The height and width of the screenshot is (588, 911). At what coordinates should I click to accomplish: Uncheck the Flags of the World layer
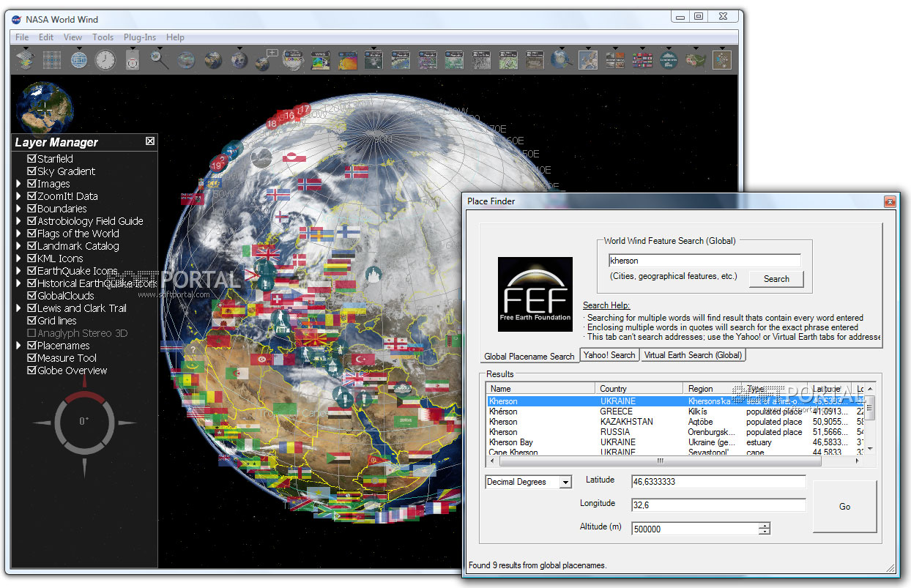pyautogui.click(x=31, y=234)
